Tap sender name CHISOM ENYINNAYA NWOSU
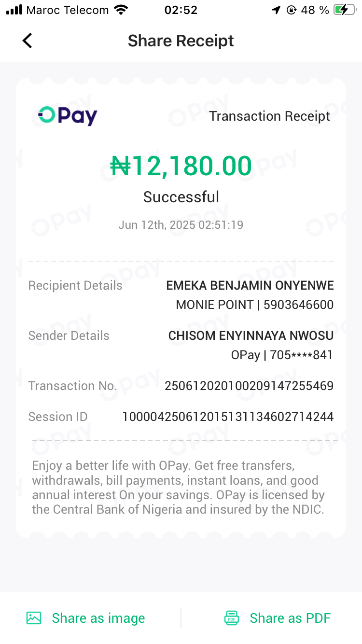Viewport: 362px width, 644px height. coord(251,336)
